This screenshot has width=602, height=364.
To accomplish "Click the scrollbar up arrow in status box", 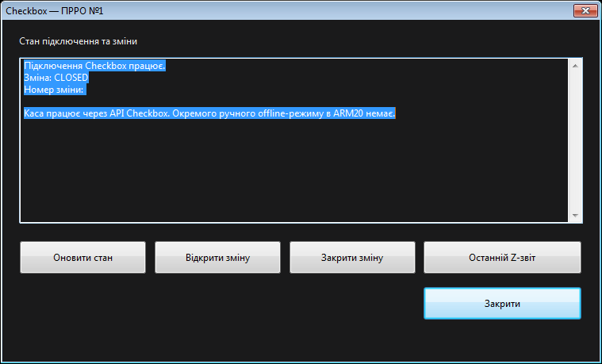I will point(575,66).
